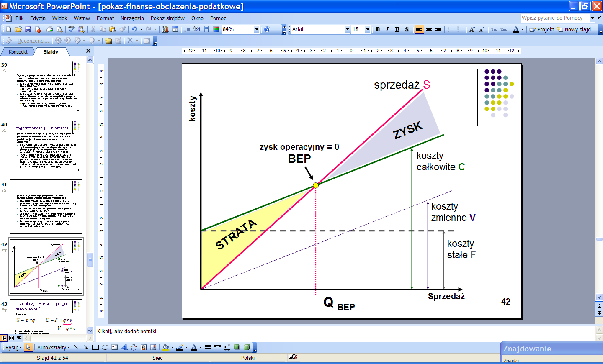This screenshot has width=603, height=364.
Task: Click the Save icon in the toolbar
Action: (x=28, y=29)
